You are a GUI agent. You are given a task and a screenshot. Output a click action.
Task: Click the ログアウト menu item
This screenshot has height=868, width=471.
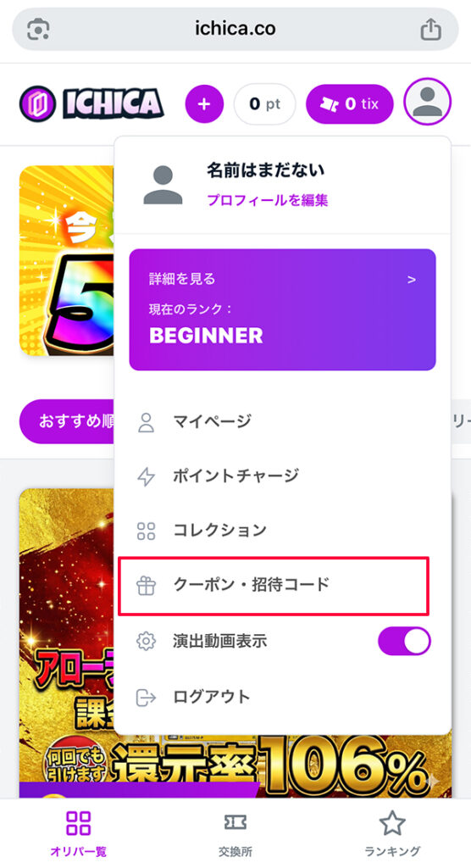tap(282, 697)
